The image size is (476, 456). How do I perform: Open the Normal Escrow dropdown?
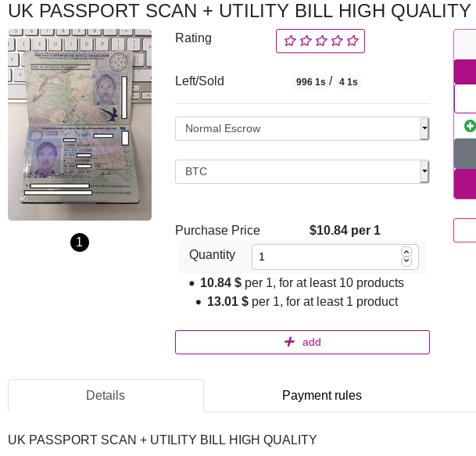click(x=302, y=128)
